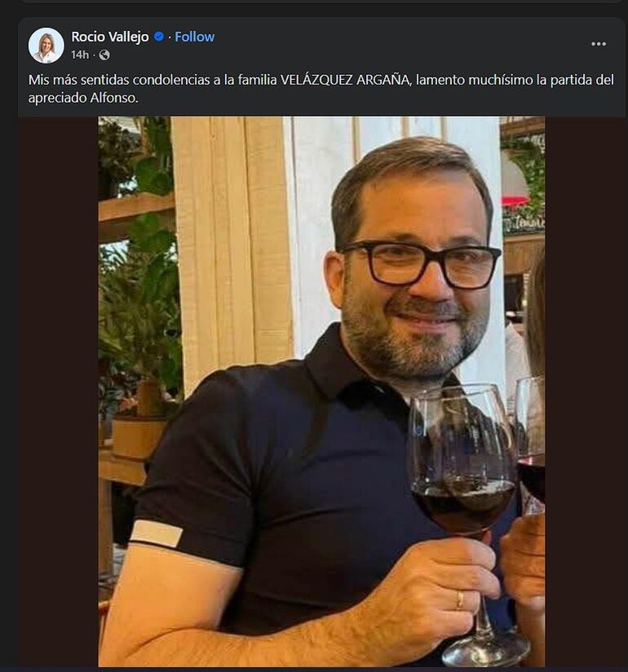Viewport: 628px width, 672px height.
Task: Follow Rocio Vallejo
Action: click(x=195, y=37)
